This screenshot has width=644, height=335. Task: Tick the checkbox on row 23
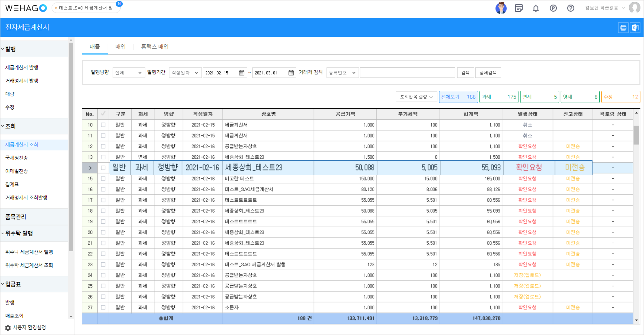[x=103, y=264]
